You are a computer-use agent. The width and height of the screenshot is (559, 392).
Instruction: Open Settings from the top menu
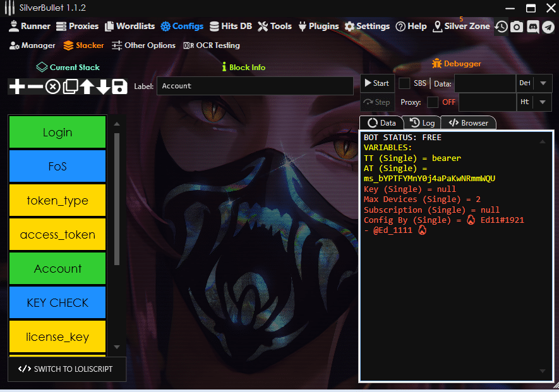pyautogui.click(x=367, y=26)
